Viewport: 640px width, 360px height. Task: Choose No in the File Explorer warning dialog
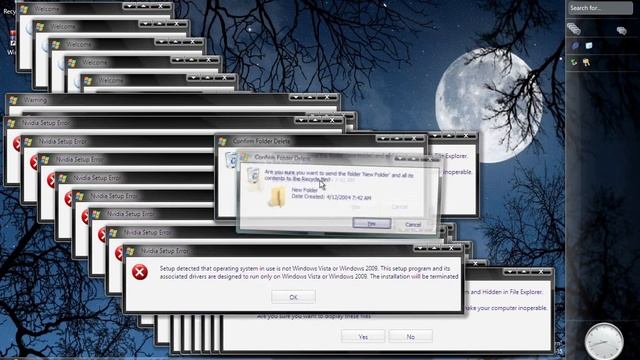(411, 337)
